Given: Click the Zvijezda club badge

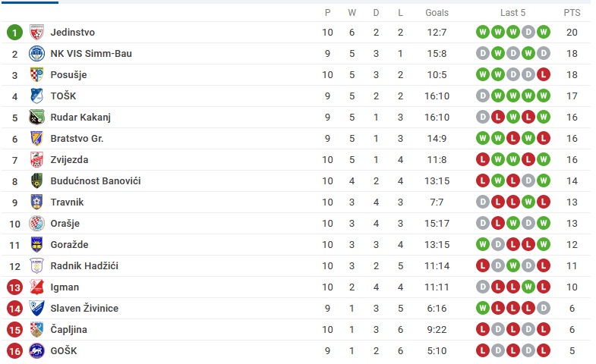Looking at the screenshot, I should click(x=37, y=160).
